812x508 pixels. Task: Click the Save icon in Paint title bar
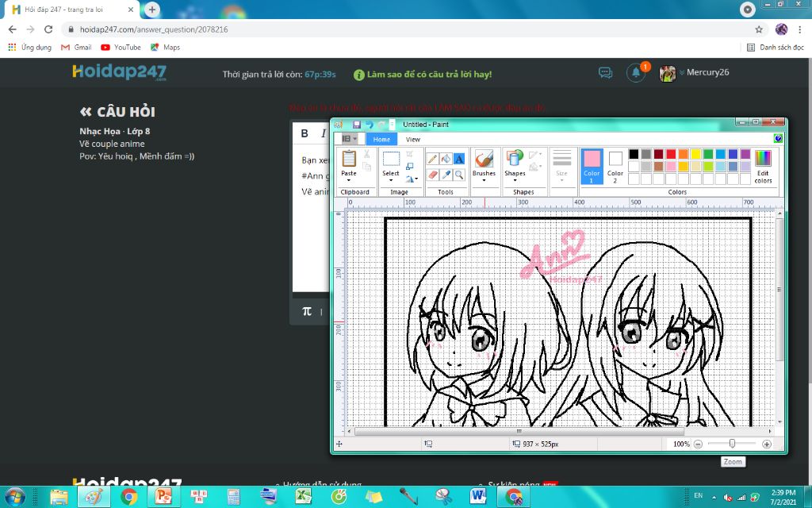(x=356, y=125)
